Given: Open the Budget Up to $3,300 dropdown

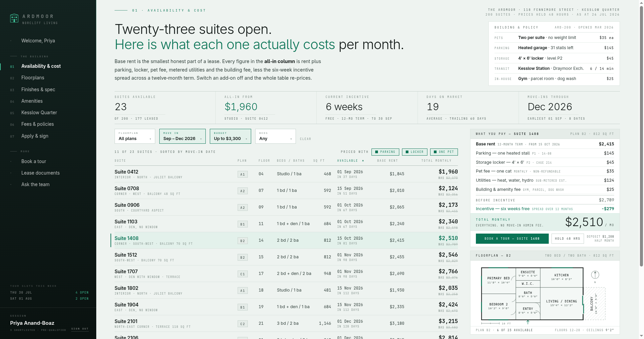Looking at the screenshot, I should click(x=230, y=136).
